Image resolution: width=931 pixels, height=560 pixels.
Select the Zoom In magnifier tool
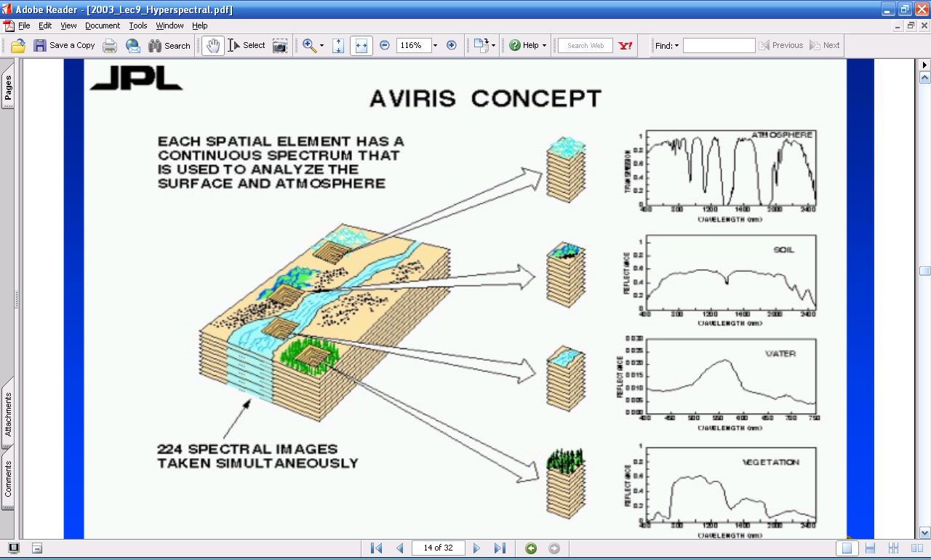pyautogui.click(x=310, y=45)
